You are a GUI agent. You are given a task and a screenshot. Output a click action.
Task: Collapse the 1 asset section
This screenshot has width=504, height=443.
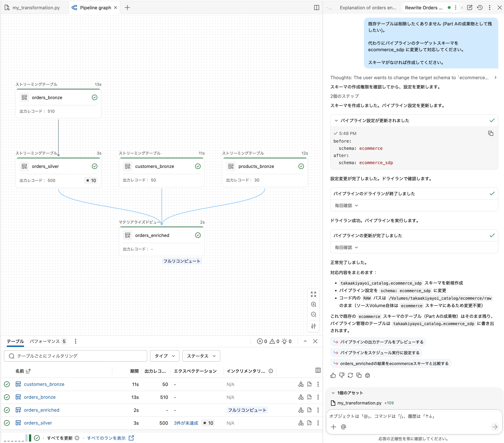(x=333, y=393)
